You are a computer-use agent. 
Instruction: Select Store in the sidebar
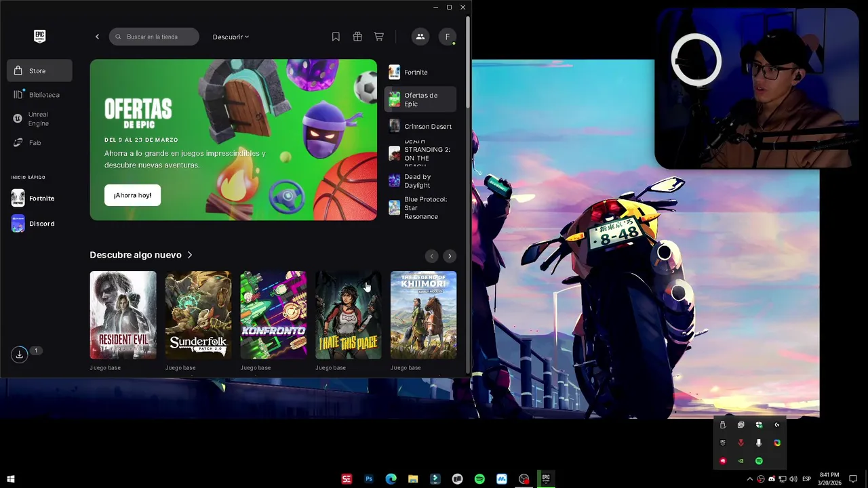coord(39,70)
